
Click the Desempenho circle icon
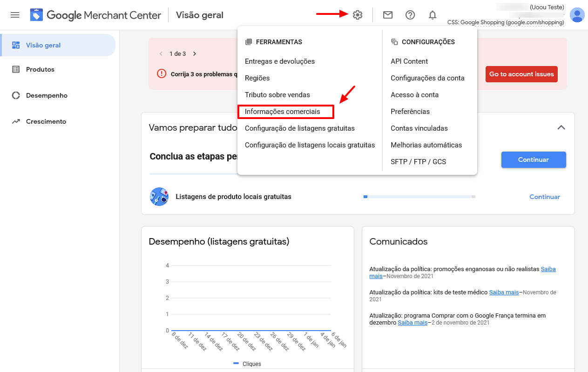(16, 95)
